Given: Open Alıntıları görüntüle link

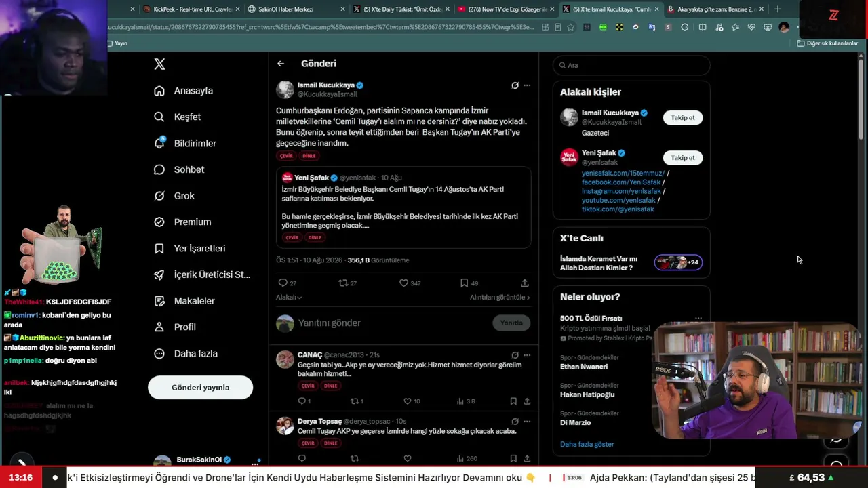Looking at the screenshot, I should [x=500, y=298].
